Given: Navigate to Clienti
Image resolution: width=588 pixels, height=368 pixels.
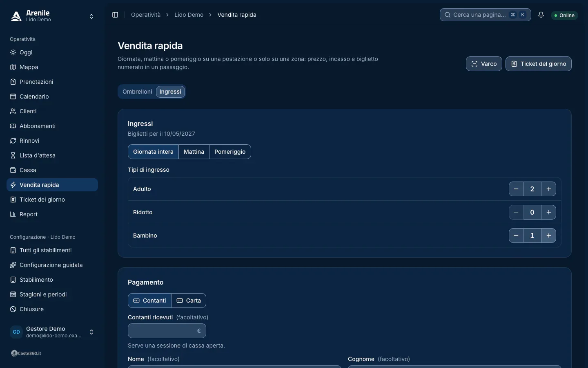Looking at the screenshot, I should tap(52, 111).
